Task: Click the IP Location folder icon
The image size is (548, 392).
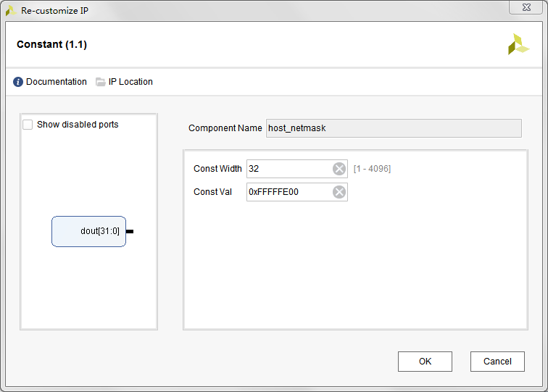Action: [x=101, y=82]
